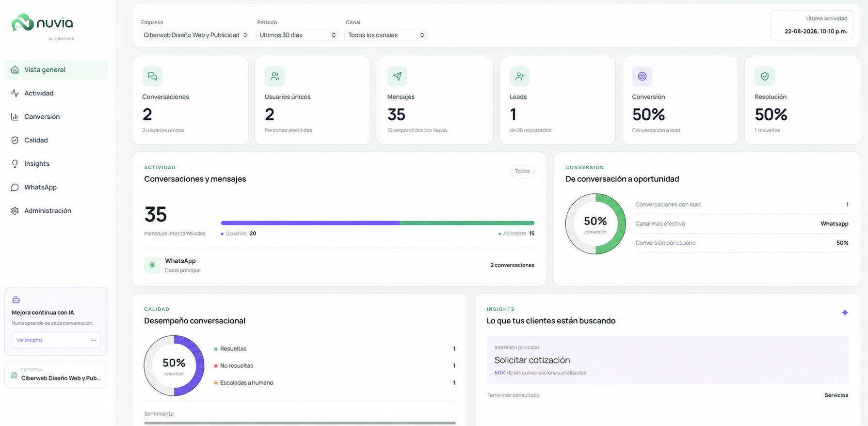Click the arrow in Ver insights button
This screenshot has height=426, width=868.
94,340
